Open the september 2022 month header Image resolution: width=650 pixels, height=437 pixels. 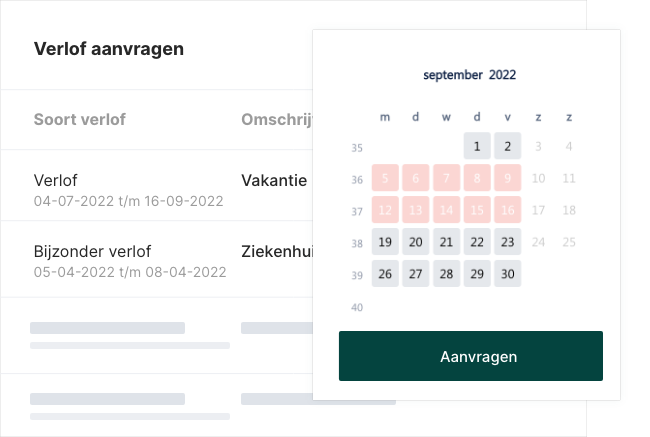[469, 75]
